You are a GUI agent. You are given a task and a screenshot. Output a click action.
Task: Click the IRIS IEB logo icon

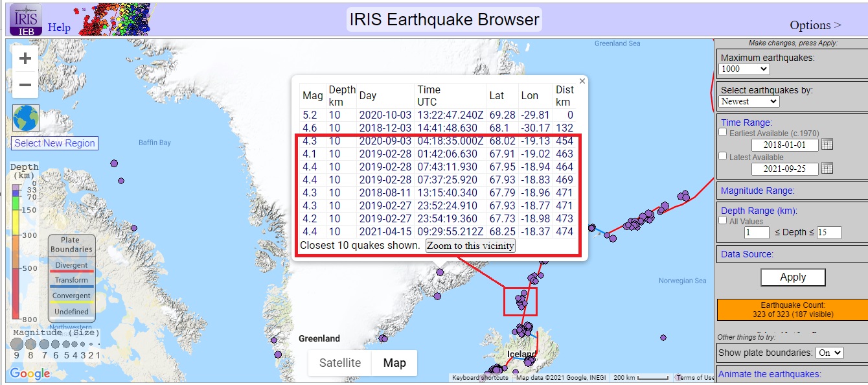click(26, 19)
